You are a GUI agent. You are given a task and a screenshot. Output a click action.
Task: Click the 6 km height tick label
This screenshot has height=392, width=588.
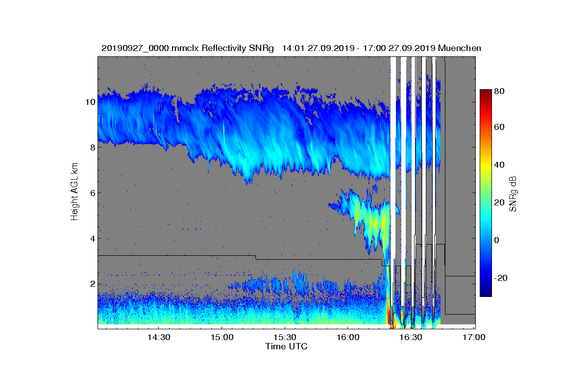coord(92,193)
